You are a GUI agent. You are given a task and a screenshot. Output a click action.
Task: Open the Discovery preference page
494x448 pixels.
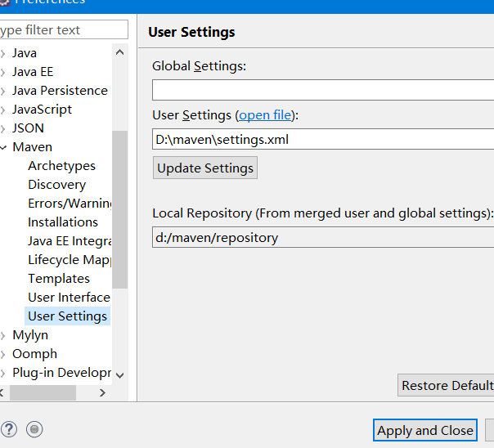point(56,185)
